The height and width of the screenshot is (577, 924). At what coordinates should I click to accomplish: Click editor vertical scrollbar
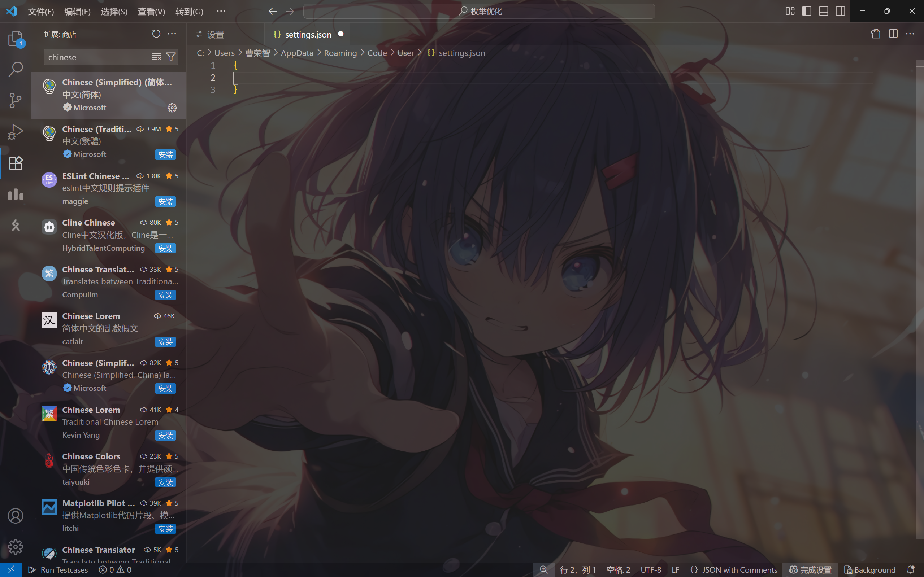point(919,300)
